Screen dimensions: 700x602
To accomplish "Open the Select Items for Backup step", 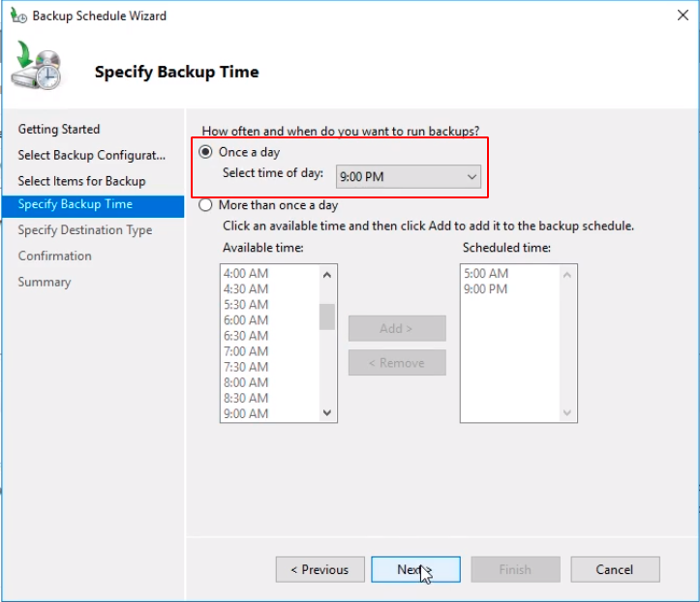I will click(x=81, y=181).
